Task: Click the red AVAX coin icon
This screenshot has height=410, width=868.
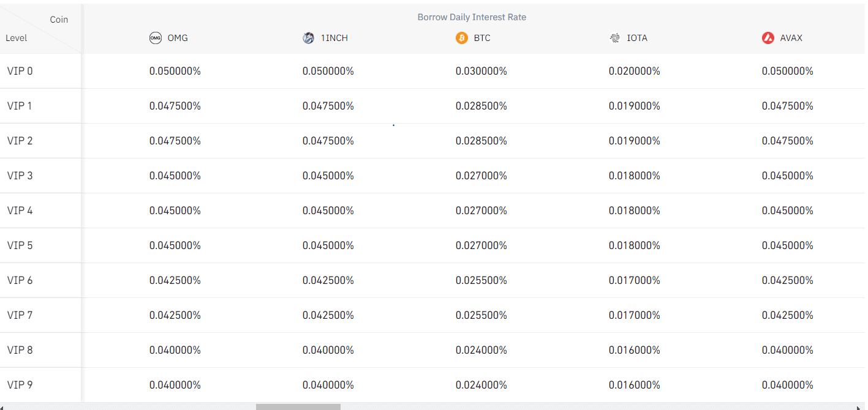Action: [768, 38]
